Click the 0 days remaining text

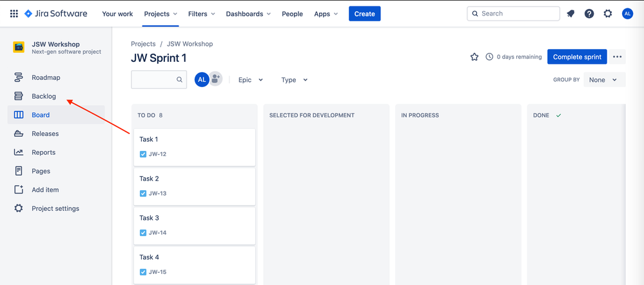[x=519, y=57]
